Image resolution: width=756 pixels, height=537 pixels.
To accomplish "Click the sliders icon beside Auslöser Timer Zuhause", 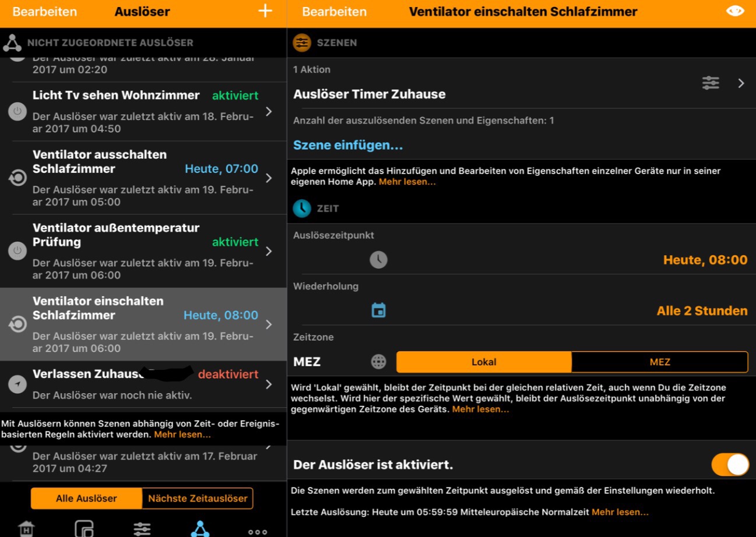I will click(x=711, y=83).
